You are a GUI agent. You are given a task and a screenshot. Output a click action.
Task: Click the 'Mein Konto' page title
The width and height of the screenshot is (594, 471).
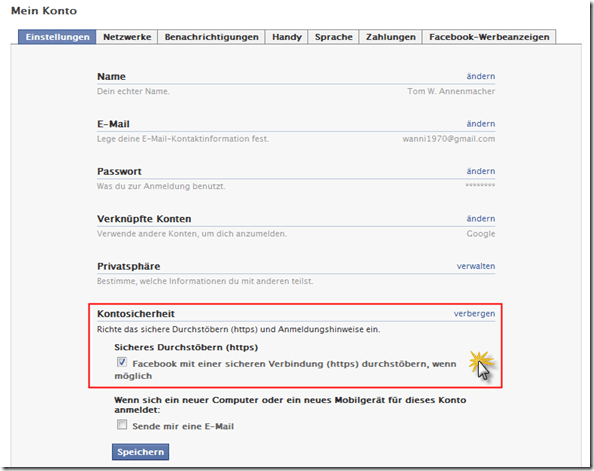(44, 11)
